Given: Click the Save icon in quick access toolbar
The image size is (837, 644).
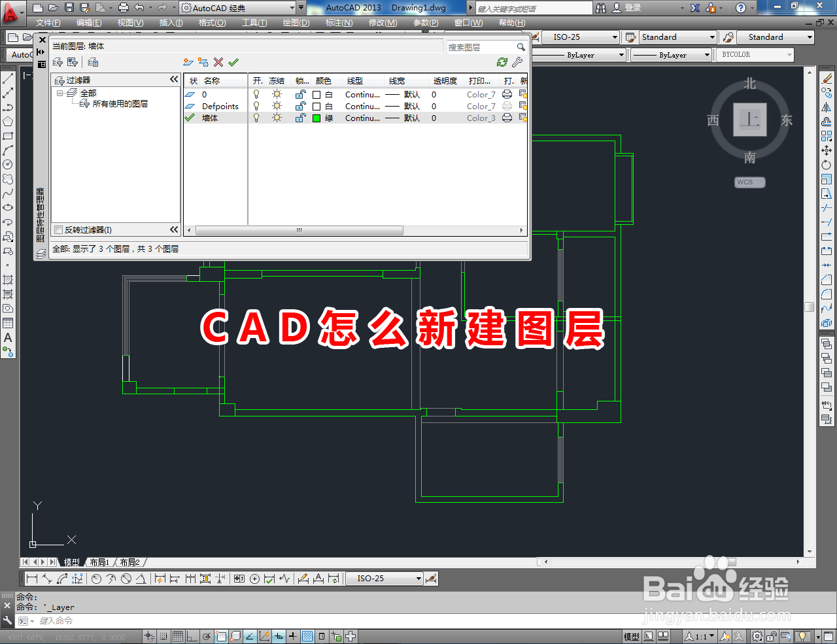Looking at the screenshot, I should (x=69, y=8).
